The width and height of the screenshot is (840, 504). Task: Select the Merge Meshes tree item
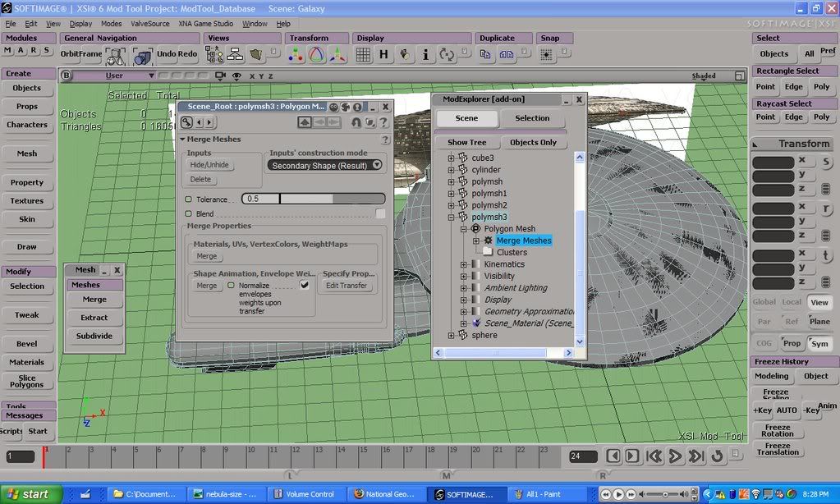click(523, 241)
